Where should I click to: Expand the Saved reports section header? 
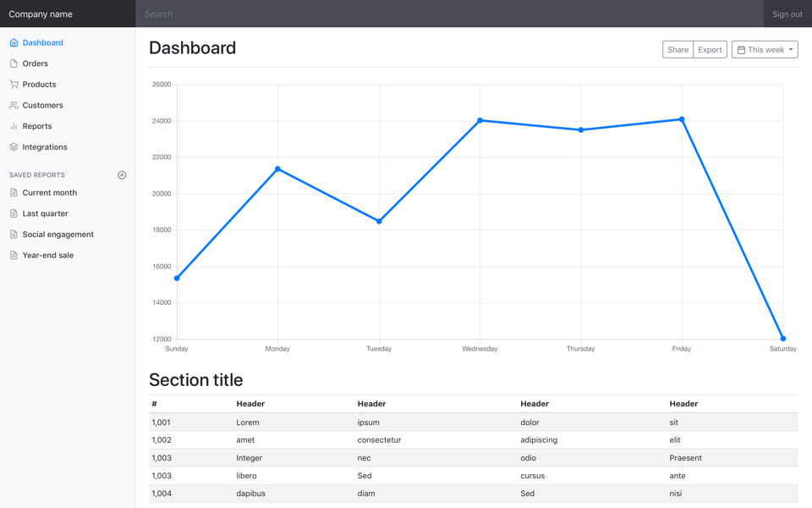click(37, 174)
